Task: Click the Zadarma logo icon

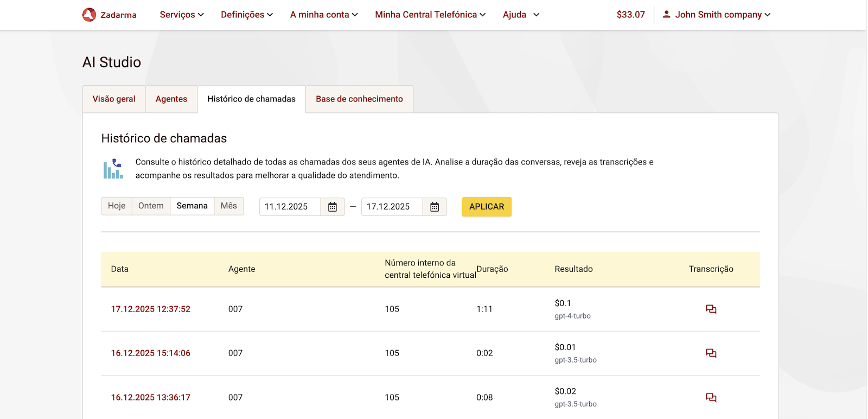Action: 90,15
